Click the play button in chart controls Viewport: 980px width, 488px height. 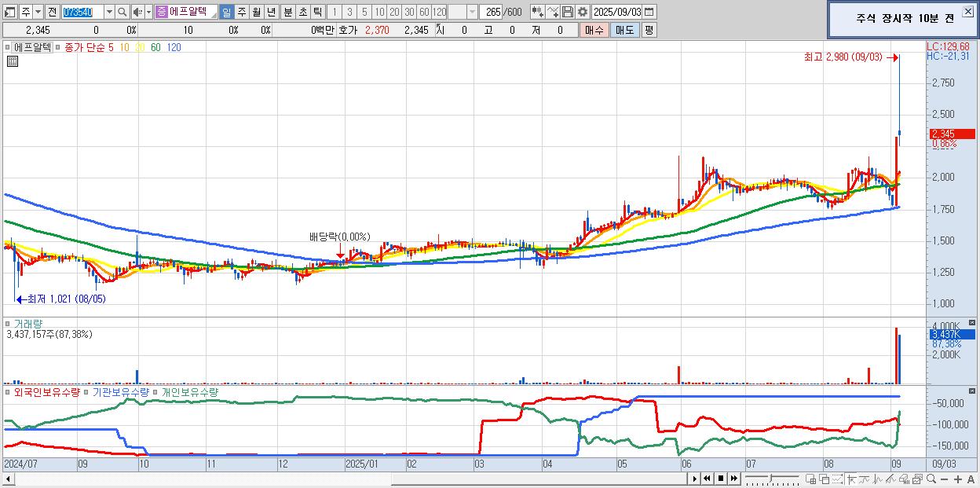tap(695, 479)
